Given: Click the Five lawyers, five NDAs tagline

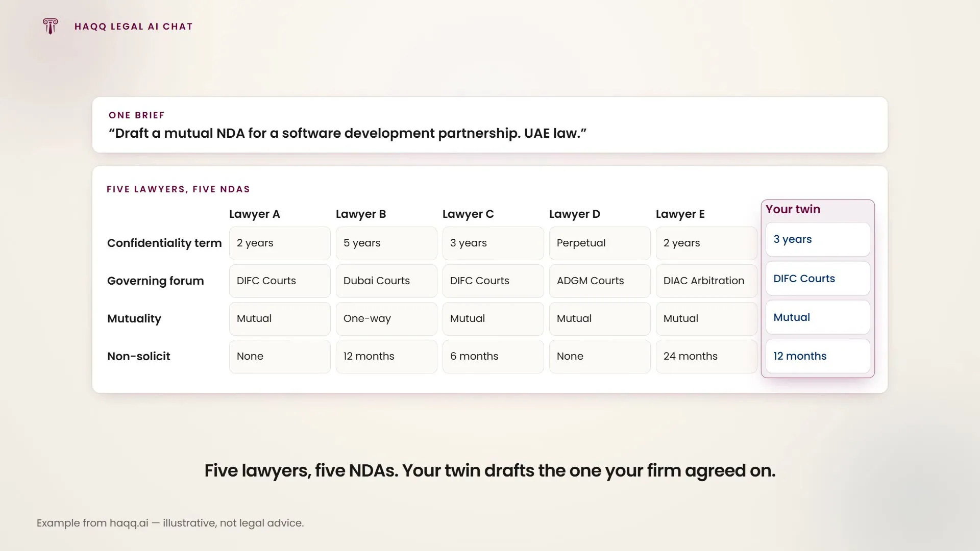Looking at the screenshot, I should [490, 471].
